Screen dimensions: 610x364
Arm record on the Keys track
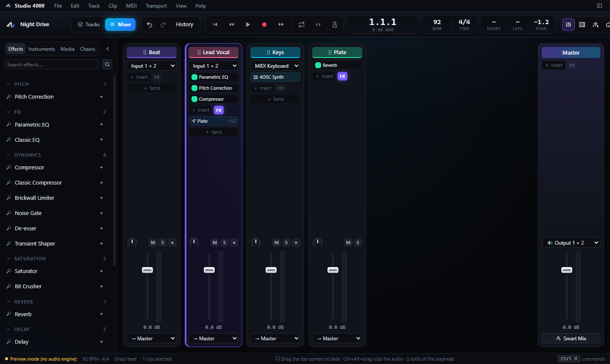click(x=296, y=243)
